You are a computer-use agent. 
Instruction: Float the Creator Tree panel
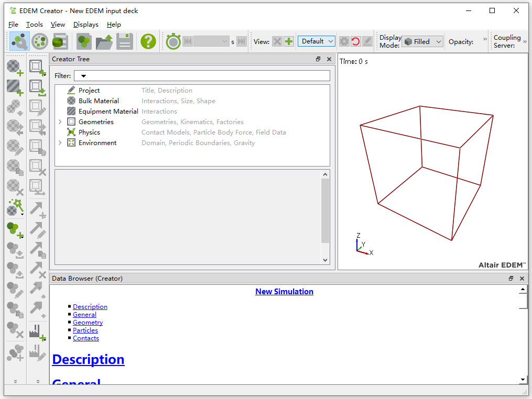click(x=318, y=59)
